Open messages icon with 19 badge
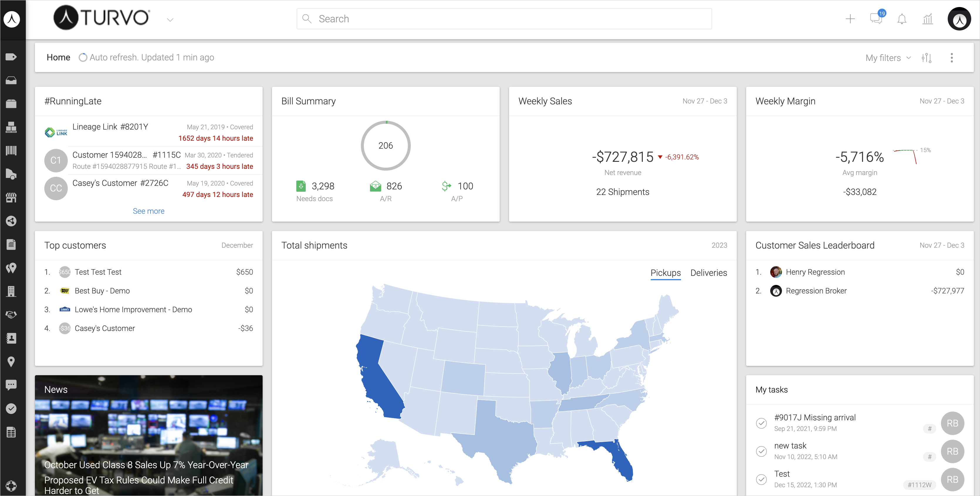This screenshot has height=496, width=980. coord(876,19)
